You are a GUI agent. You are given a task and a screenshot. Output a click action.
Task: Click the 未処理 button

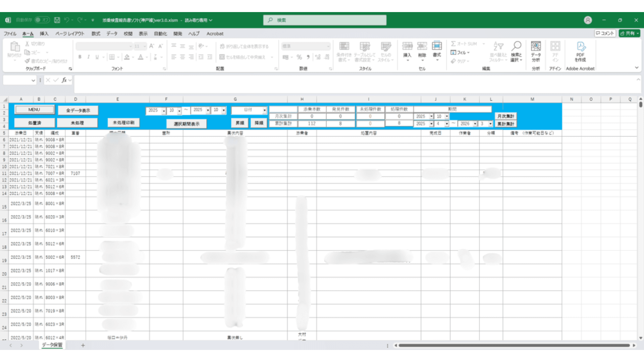77,123
